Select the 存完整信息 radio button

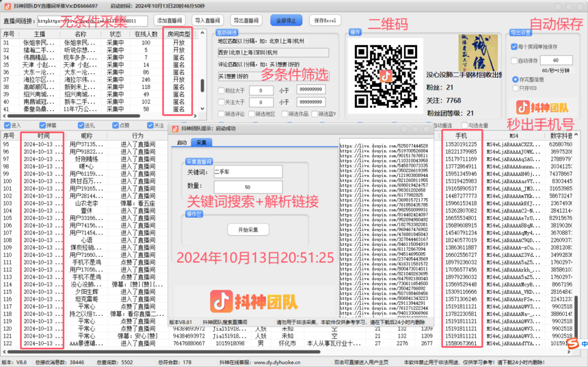tap(516, 79)
